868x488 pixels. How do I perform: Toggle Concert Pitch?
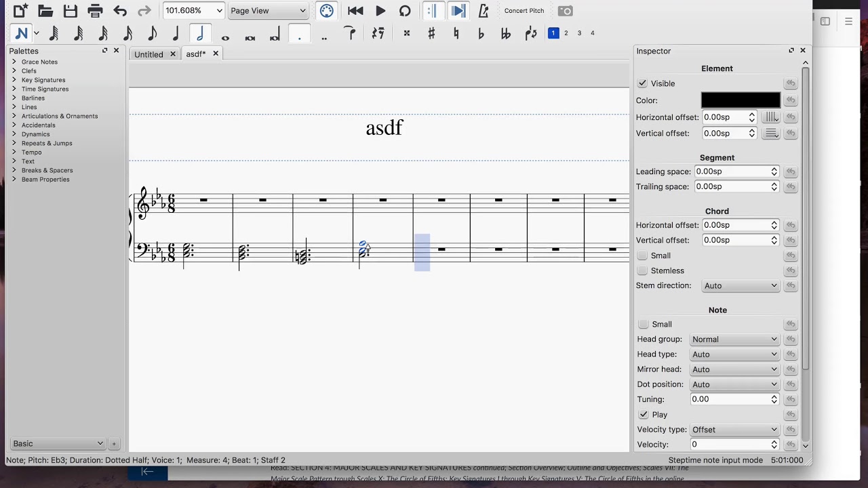[x=524, y=11]
